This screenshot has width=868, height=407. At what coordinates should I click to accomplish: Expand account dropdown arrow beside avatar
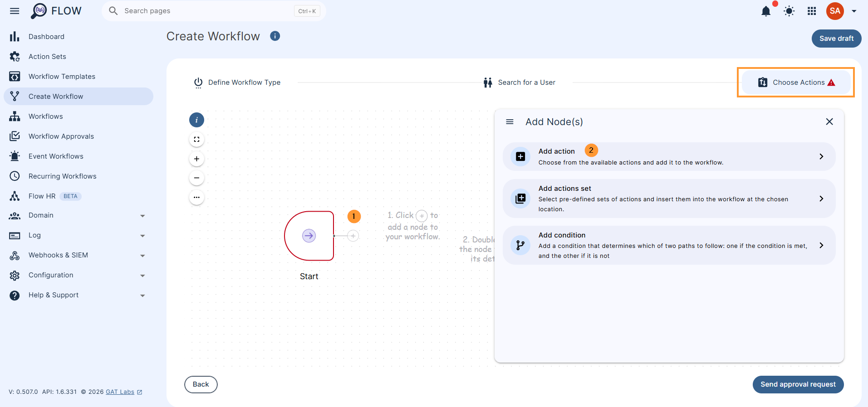click(854, 11)
